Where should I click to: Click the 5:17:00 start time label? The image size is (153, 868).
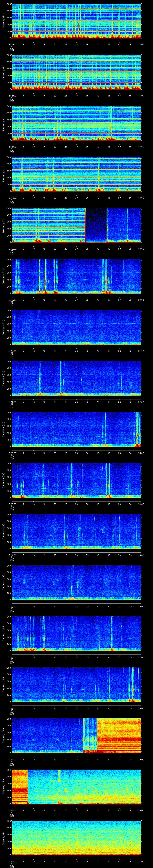pos(12,198)
